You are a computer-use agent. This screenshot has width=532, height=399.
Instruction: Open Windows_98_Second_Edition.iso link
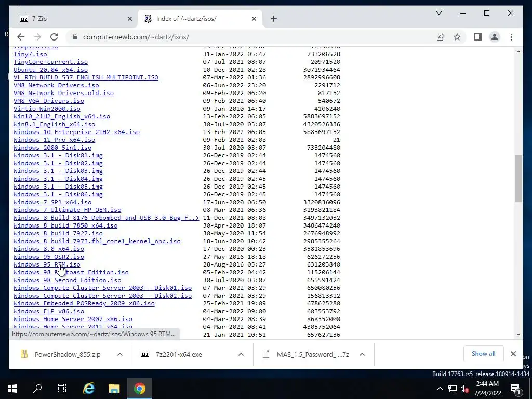pyautogui.click(x=67, y=280)
